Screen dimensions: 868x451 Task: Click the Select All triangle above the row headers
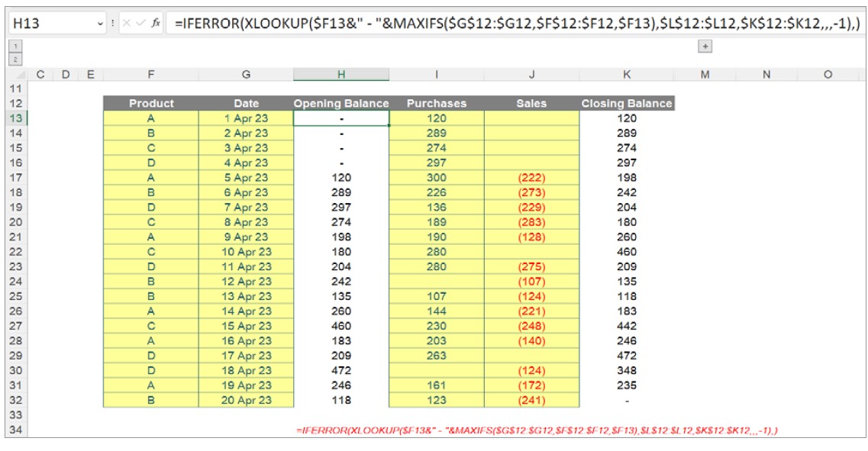[20, 74]
